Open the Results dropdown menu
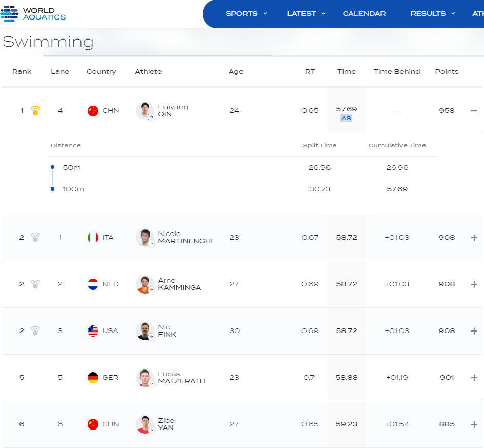 pos(432,13)
